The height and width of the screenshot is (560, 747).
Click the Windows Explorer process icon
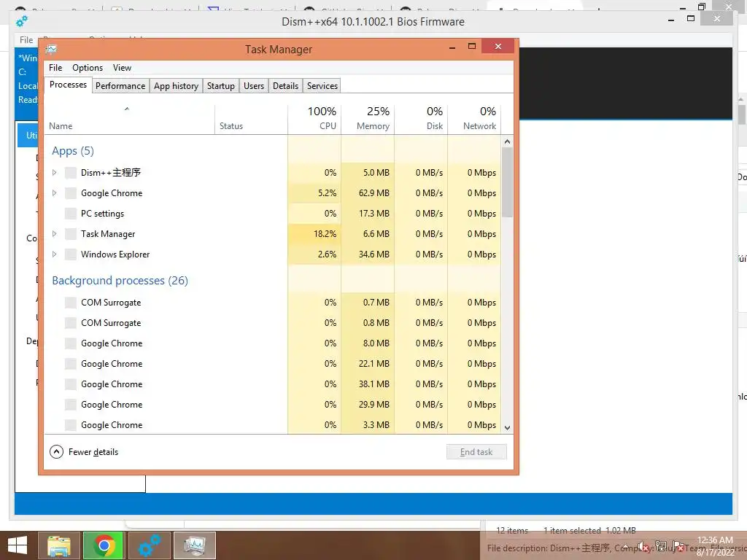(x=71, y=254)
